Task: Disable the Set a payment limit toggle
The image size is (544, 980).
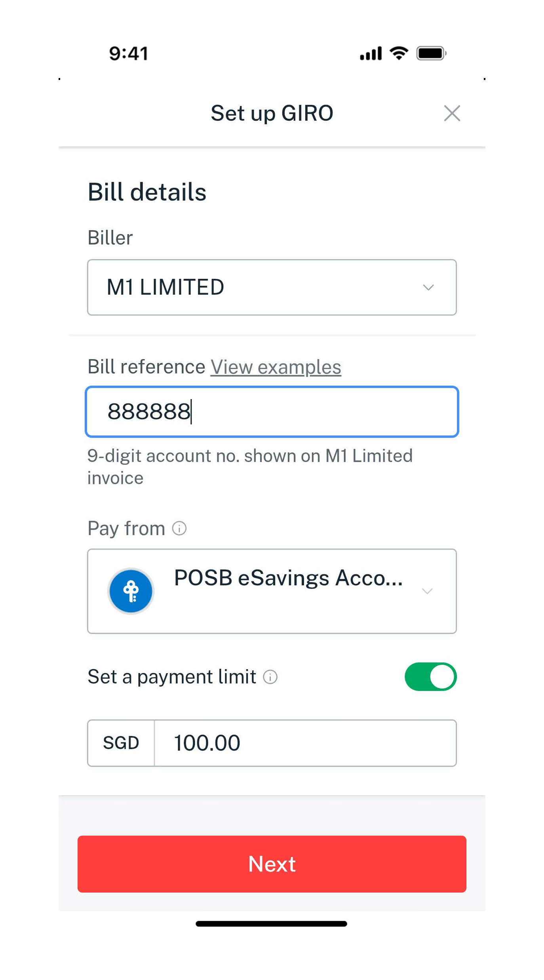Action: (430, 677)
